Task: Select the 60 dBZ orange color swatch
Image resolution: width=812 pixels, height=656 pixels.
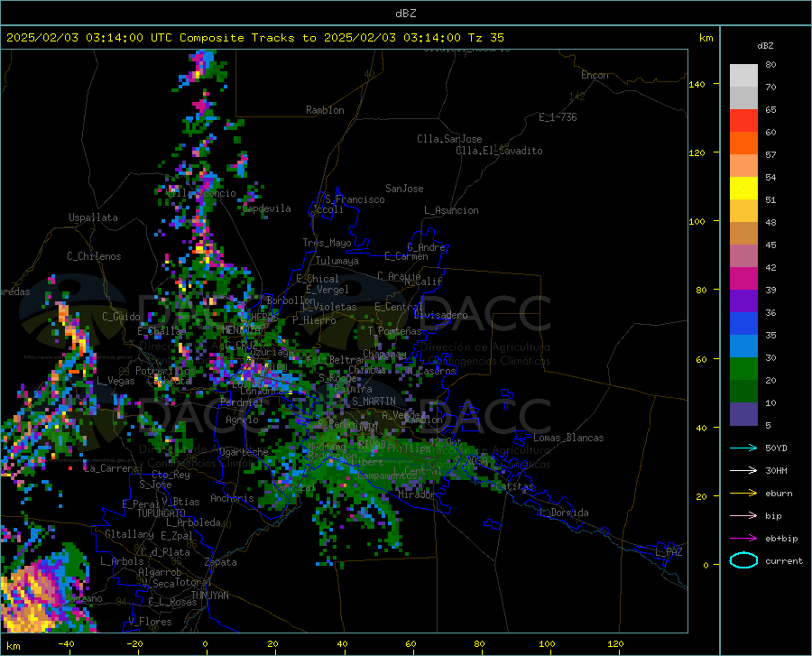Action: 743,143
